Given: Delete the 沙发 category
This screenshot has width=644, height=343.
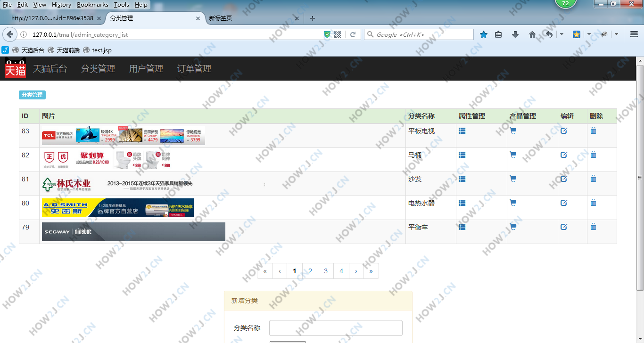Looking at the screenshot, I should (x=594, y=179).
